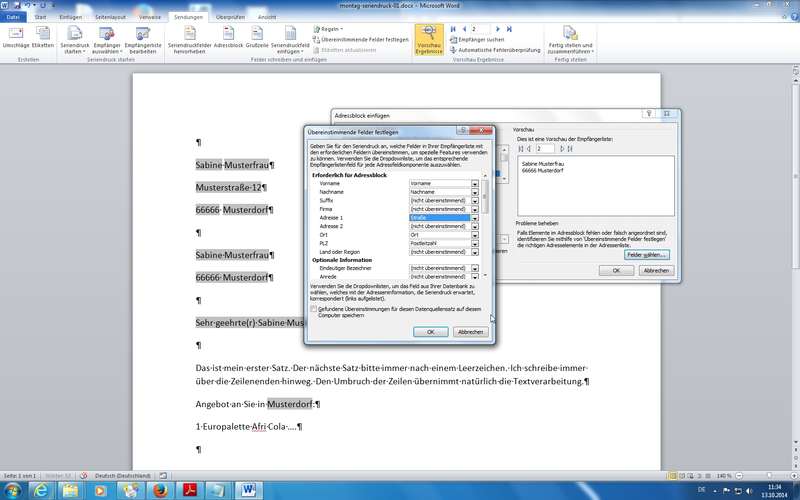Switch to the Verweise tab
800x500 pixels.
[150, 17]
